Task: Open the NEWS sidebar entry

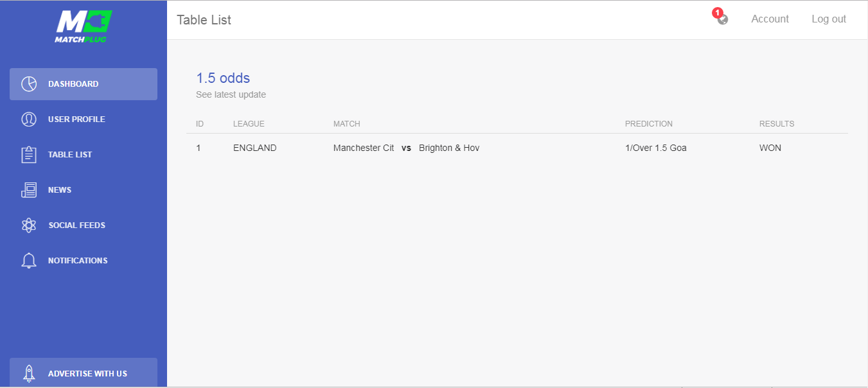Action: pyautogui.click(x=84, y=190)
